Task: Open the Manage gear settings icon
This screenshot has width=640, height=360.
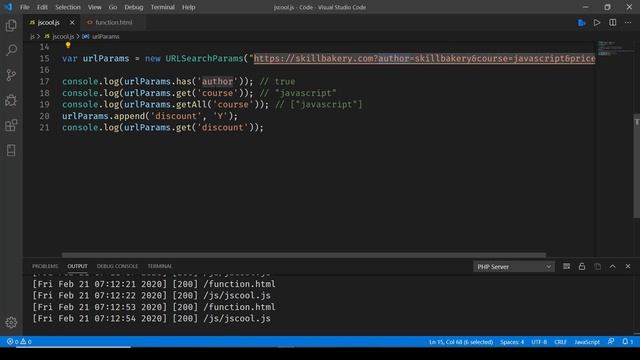Action: pyautogui.click(x=11, y=322)
